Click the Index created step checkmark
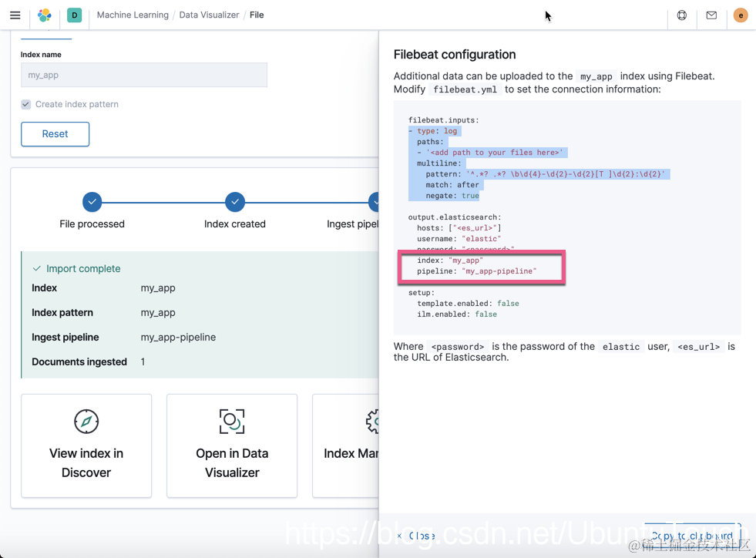 (235, 202)
